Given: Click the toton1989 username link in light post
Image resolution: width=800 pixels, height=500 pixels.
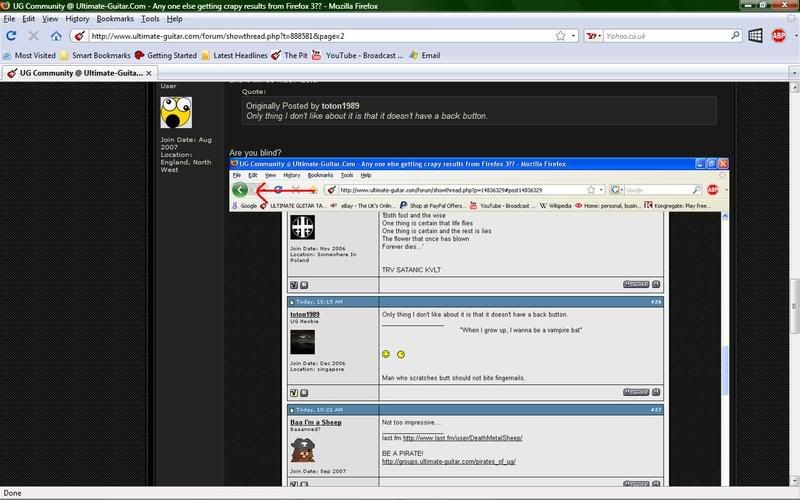Looking at the screenshot, I should (x=305, y=315).
